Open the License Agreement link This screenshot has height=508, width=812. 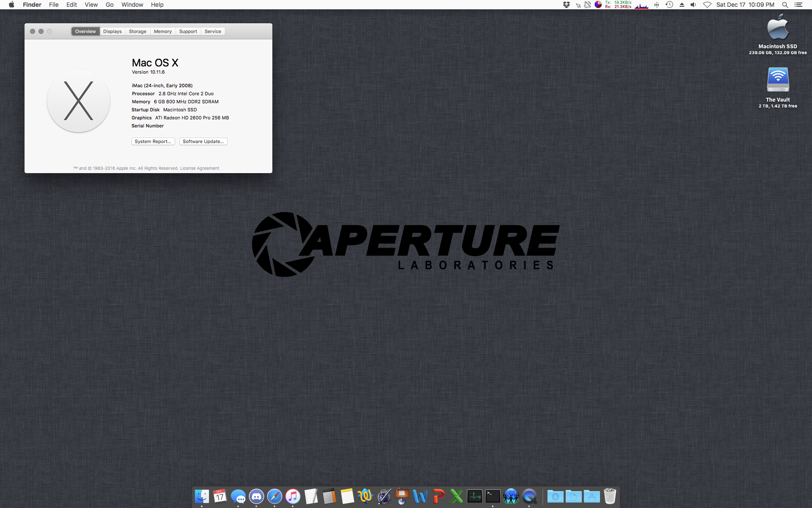coord(200,168)
